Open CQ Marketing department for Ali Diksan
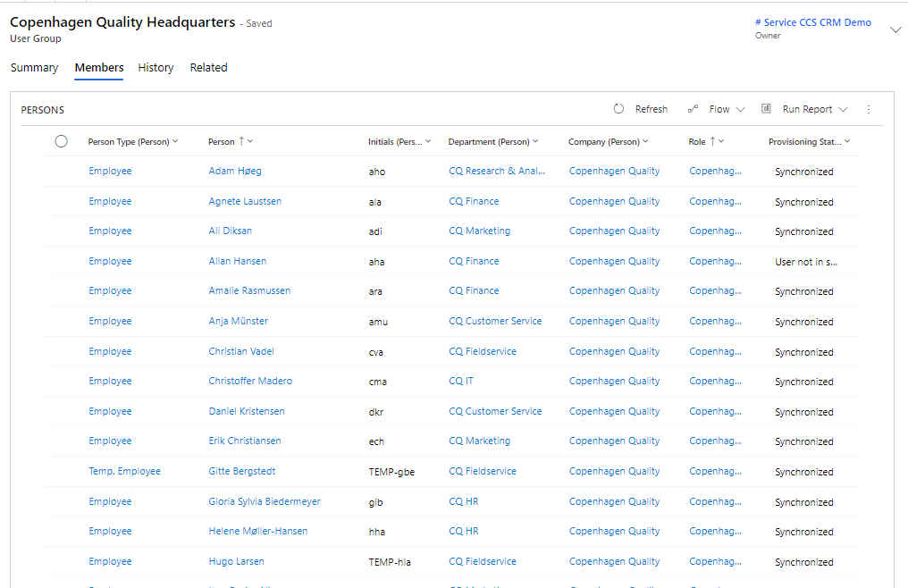The image size is (908, 588). tap(479, 231)
